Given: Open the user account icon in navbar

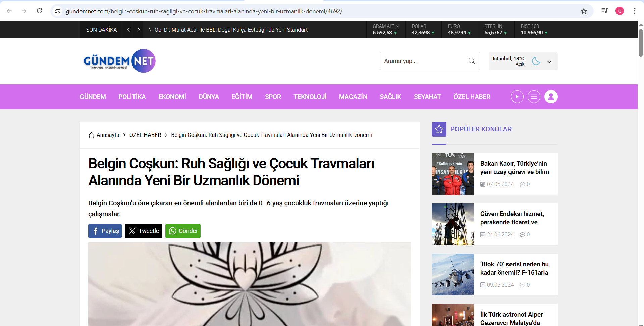Looking at the screenshot, I should (x=551, y=97).
